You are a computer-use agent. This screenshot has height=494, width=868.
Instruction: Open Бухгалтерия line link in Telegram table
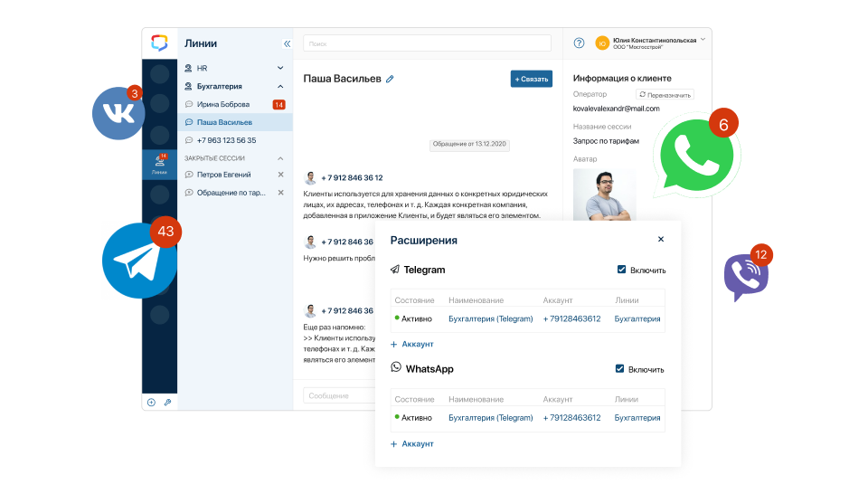[637, 318]
